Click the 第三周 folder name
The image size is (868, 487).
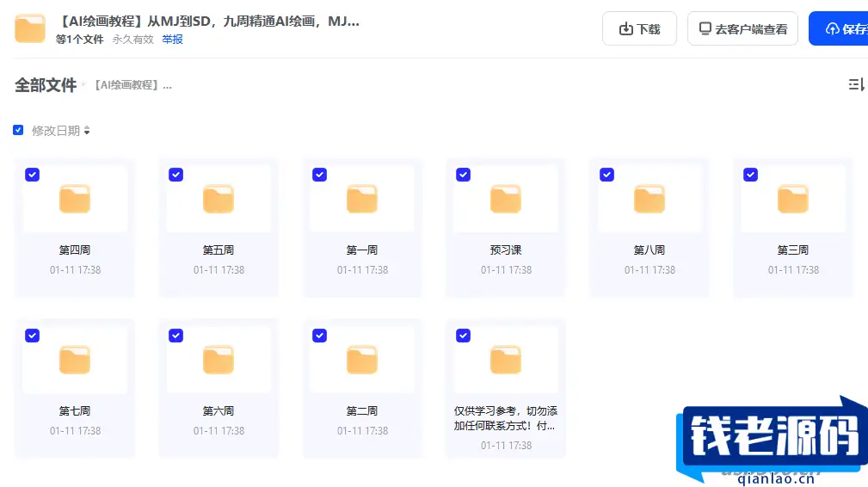(792, 250)
